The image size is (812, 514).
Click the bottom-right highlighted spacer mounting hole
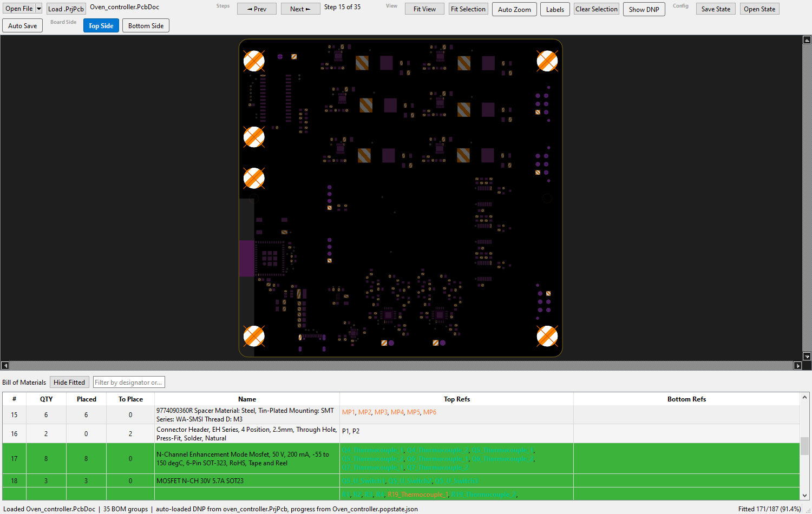547,336
